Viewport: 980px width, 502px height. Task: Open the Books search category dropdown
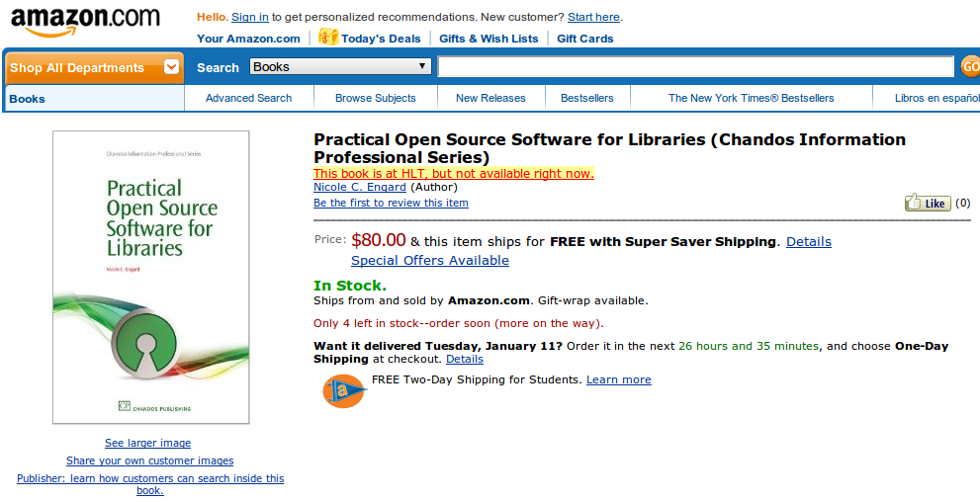(x=340, y=67)
